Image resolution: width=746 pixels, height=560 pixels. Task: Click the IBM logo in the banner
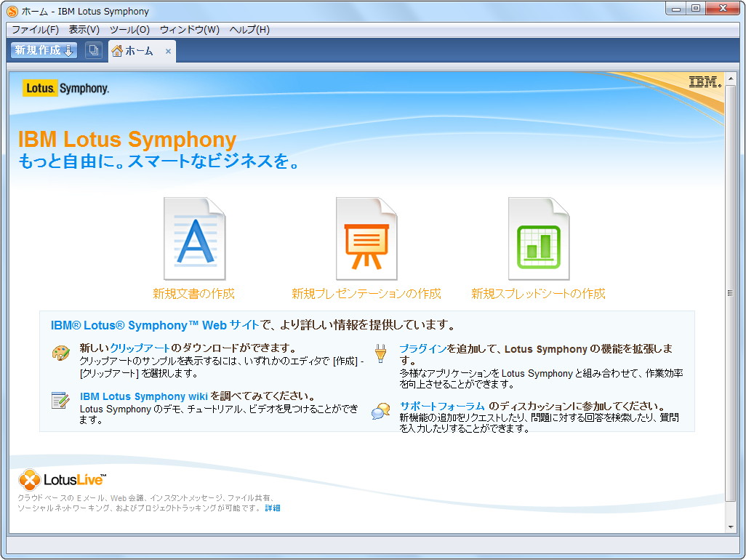coord(704,81)
